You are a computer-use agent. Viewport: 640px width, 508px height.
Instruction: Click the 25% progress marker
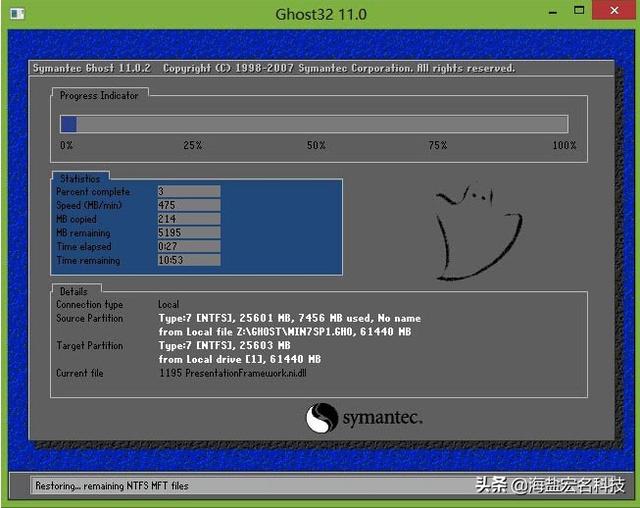click(193, 145)
